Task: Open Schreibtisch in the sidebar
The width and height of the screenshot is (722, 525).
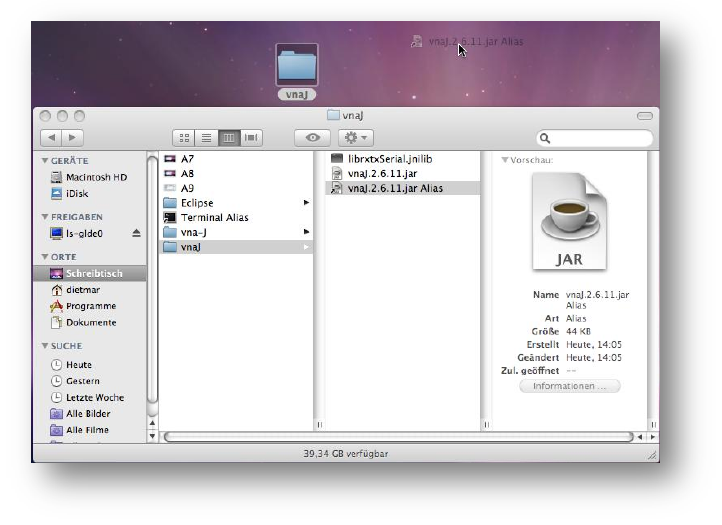Action: (x=90, y=274)
